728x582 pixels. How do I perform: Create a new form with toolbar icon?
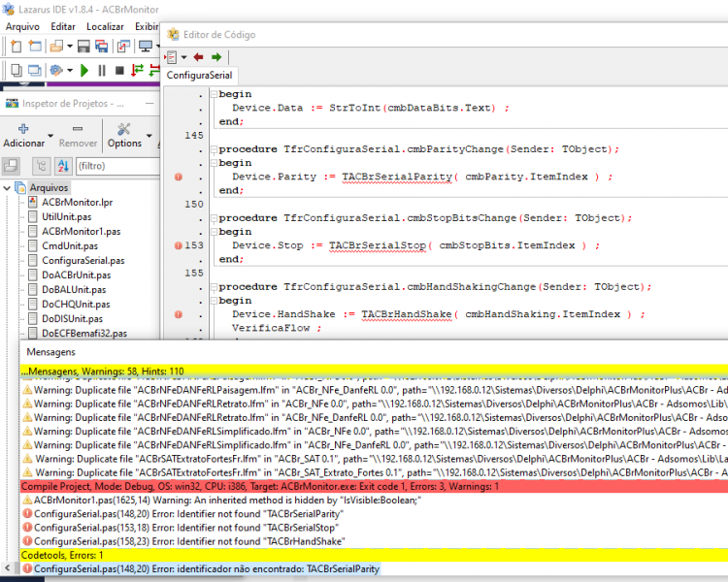click(35, 46)
